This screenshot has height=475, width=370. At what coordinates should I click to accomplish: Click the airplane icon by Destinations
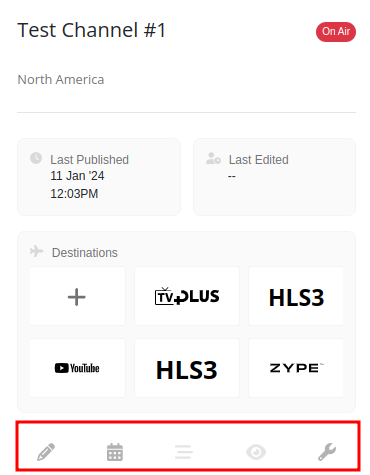37,251
